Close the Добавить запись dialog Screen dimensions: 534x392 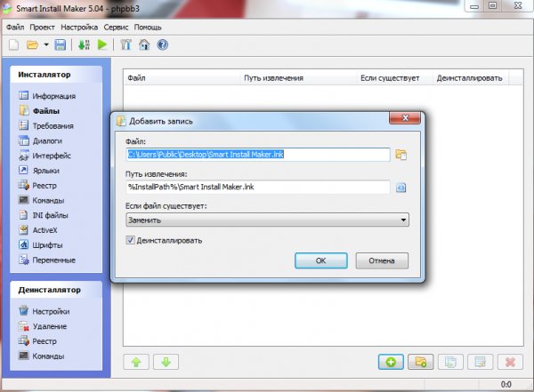[x=405, y=118]
